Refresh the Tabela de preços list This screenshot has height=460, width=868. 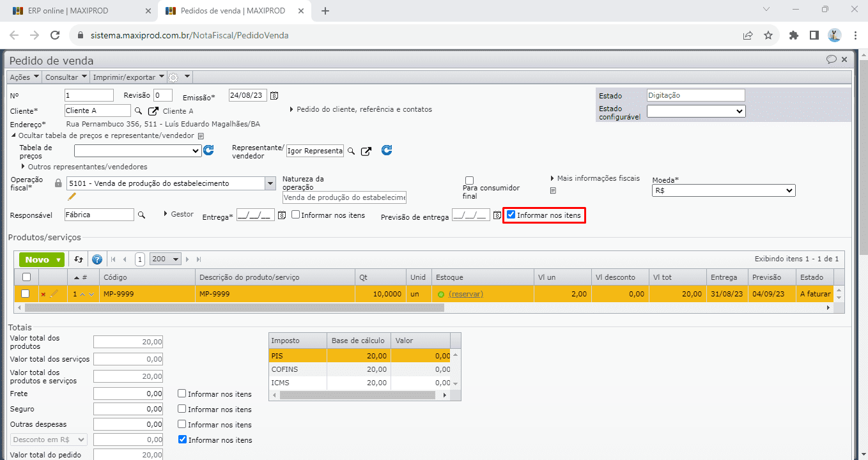(208, 151)
